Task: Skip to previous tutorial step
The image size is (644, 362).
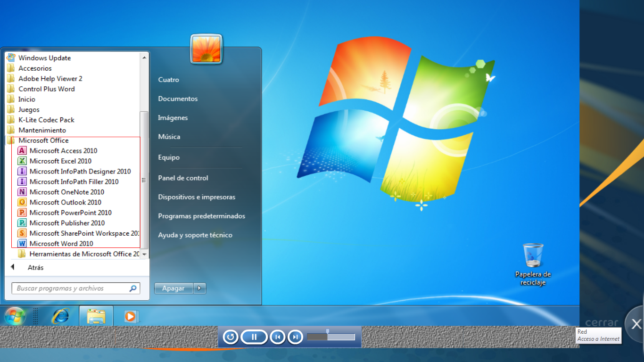Action: click(278, 337)
